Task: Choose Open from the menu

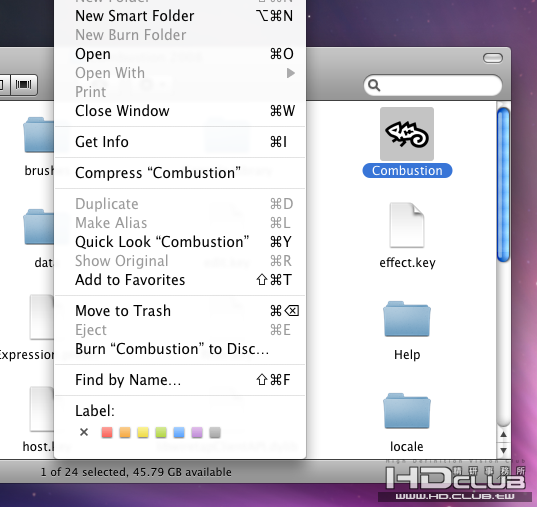Action: (180, 54)
